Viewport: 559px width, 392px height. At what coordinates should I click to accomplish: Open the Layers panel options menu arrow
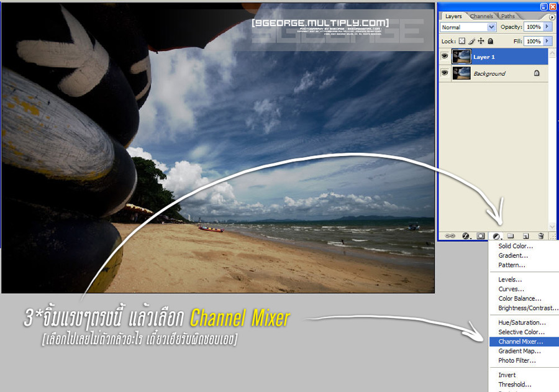(x=552, y=17)
